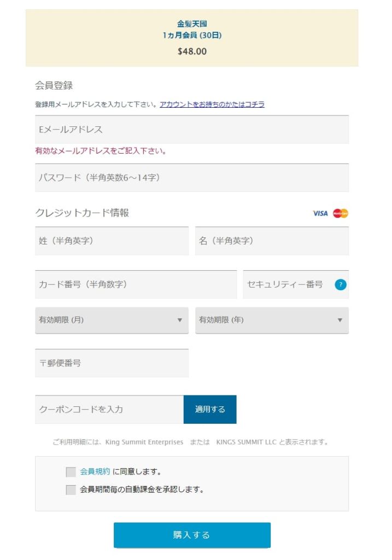Click the security number help question icon
The height and width of the screenshot is (560, 392).
point(341,284)
